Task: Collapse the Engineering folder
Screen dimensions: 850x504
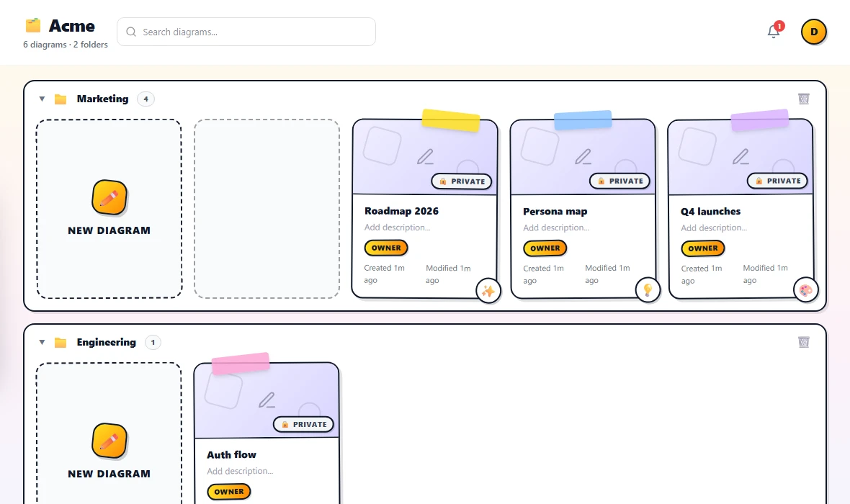Action: click(42, 343)
